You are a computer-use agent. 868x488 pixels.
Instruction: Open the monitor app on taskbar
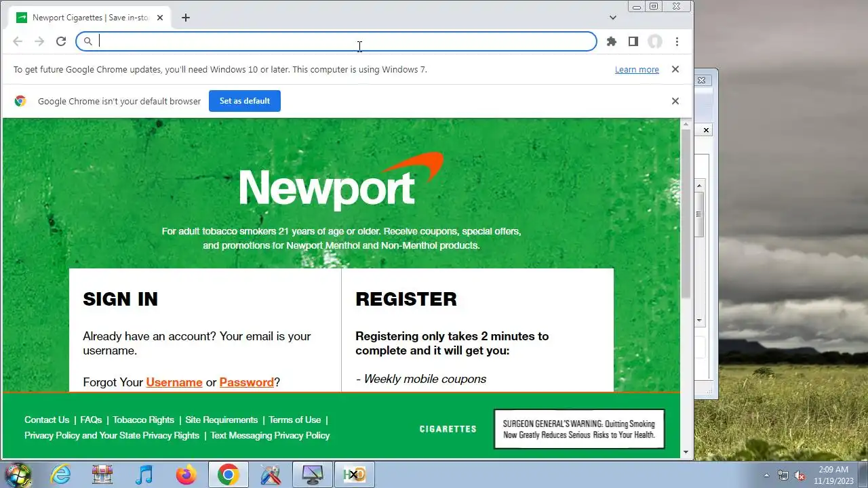313,474
